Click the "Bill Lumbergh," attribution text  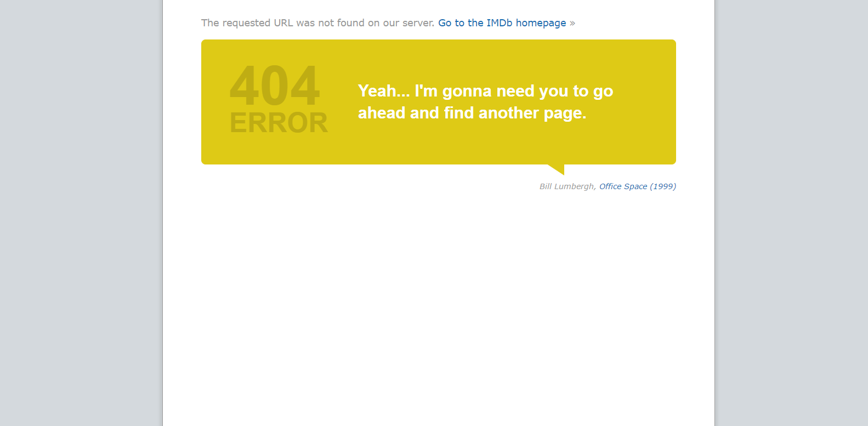tap(568, 186)
